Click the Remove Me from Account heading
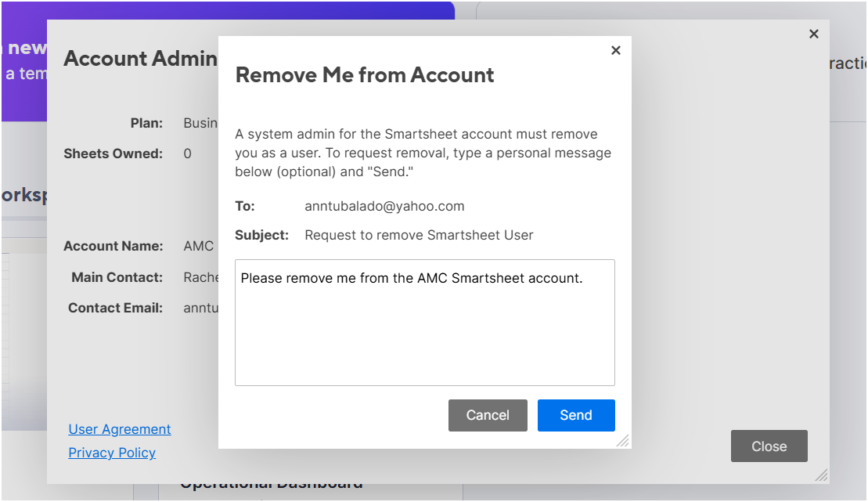This screenshot has width=868, height=502. 364,75
